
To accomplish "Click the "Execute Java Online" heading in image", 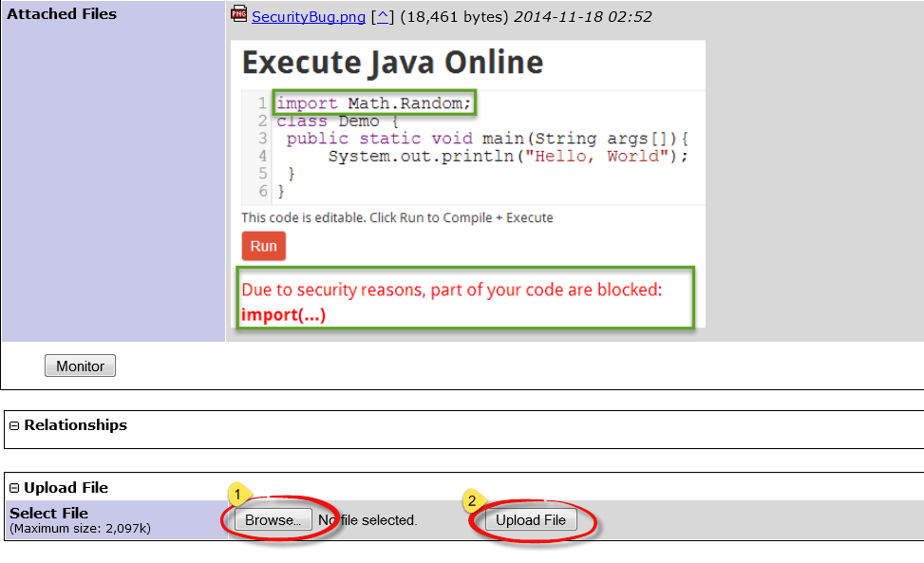I will pyautogui.click(x=392, y=63).
